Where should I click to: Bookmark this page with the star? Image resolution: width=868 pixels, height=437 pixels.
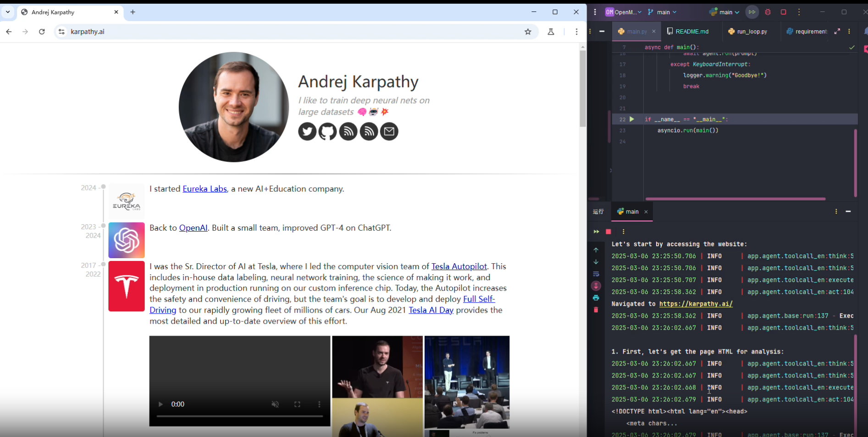tap(528, 32)
